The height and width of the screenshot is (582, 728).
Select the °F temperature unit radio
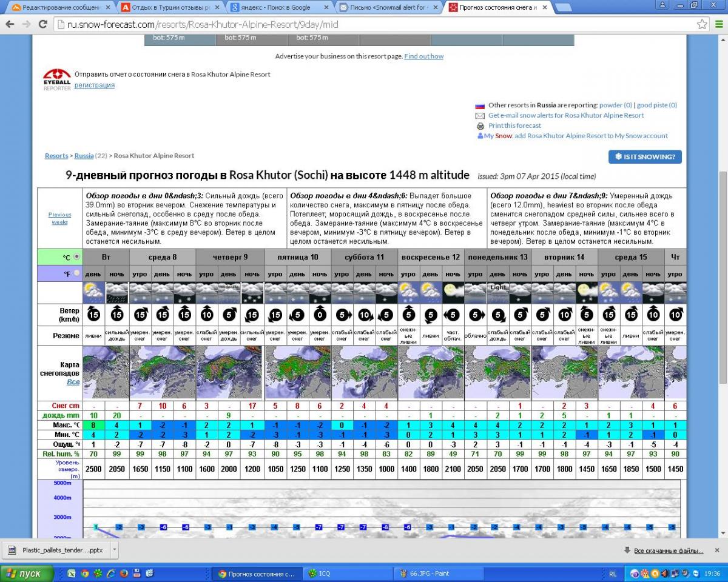coord(76,273)
